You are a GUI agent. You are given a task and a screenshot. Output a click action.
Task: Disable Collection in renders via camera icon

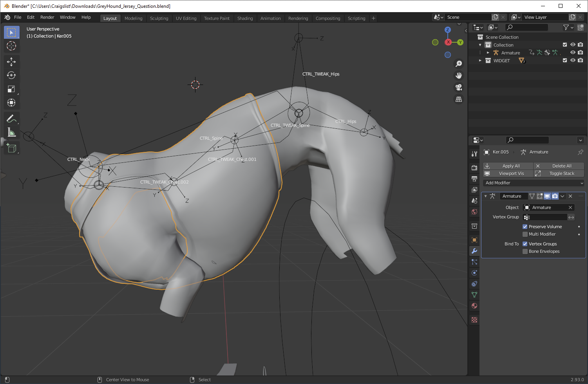click(x=581, y=45)
